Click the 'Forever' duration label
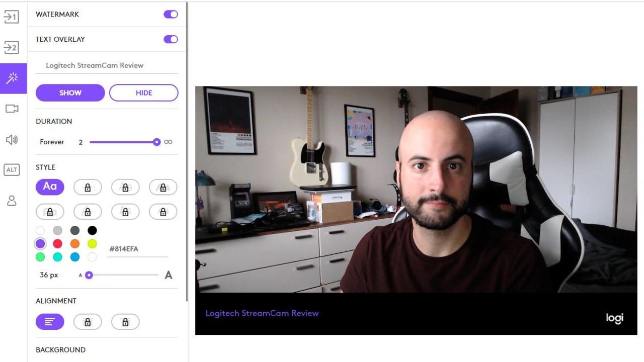644x362 pixels. click(x=52, y=142)
